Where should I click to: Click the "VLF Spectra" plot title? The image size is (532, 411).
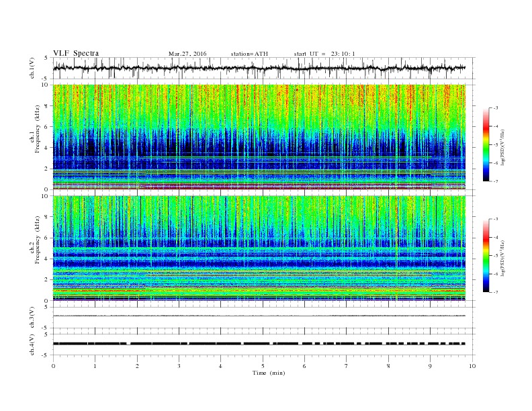tap(76, 53)
